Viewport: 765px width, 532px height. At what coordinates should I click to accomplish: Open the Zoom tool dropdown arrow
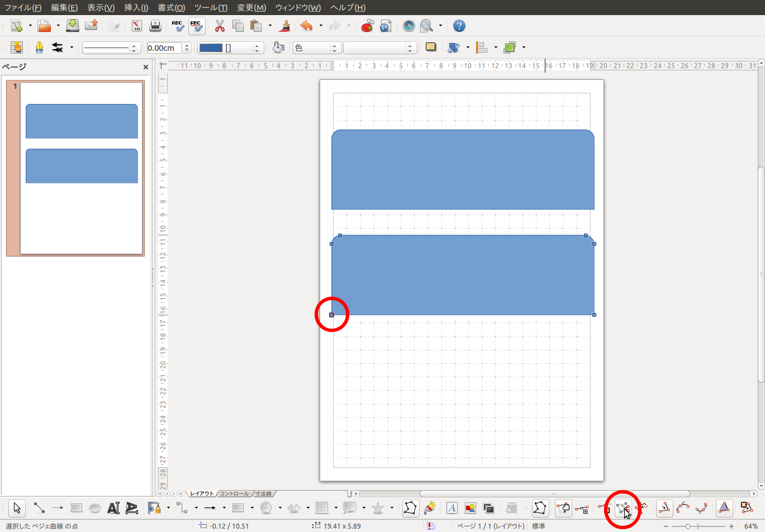[x=440, y=26]
